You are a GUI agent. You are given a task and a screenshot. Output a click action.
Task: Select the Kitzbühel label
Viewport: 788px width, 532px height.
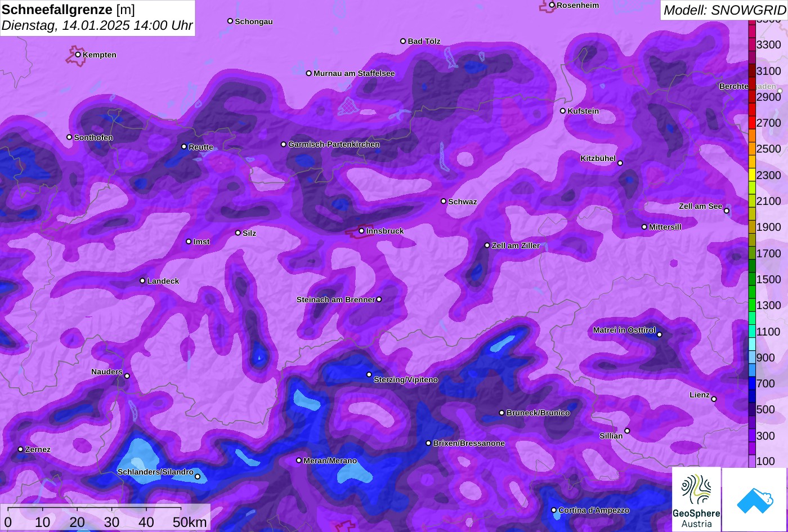point(598,159)
